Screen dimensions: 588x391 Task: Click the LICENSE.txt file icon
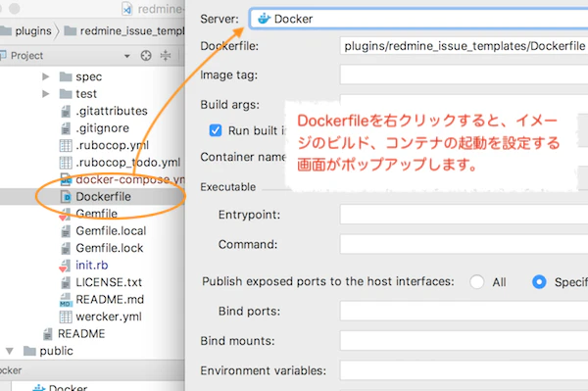[66, 282]
